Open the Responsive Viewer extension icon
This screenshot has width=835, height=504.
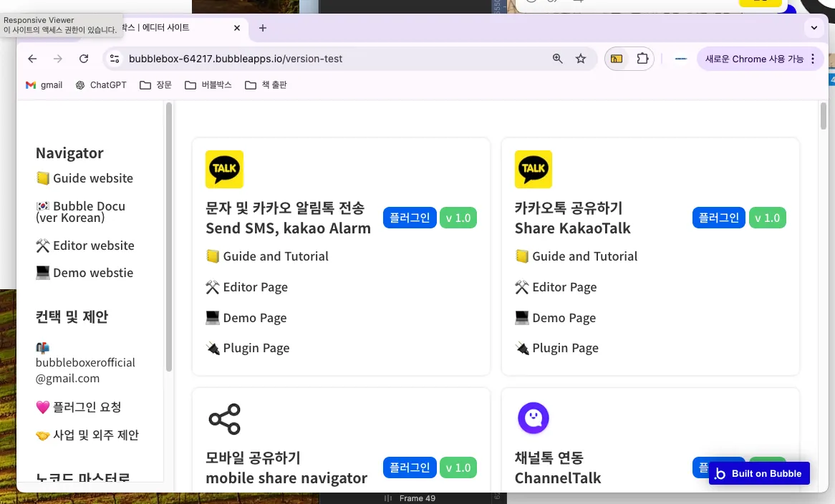[x=617, y=59]
